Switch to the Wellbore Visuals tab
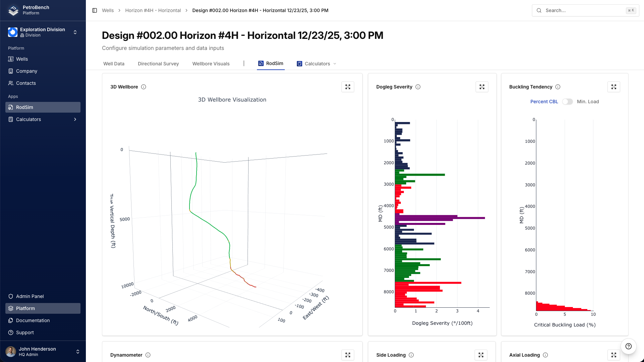This screenshot has width=644, height=362. tap(211, 64)
